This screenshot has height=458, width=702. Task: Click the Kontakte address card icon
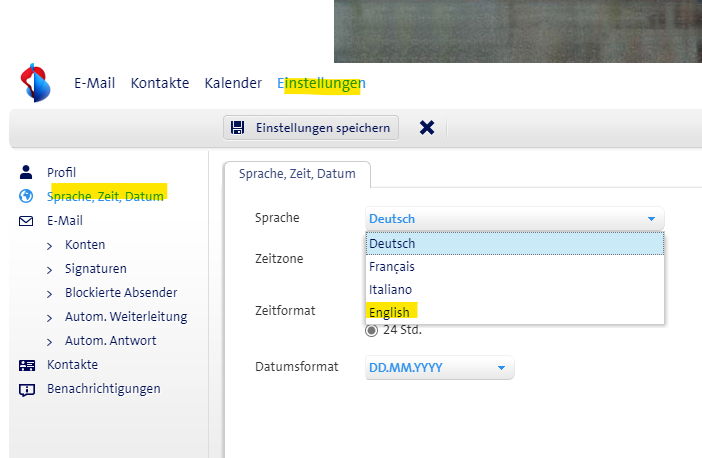pos(27,365)
